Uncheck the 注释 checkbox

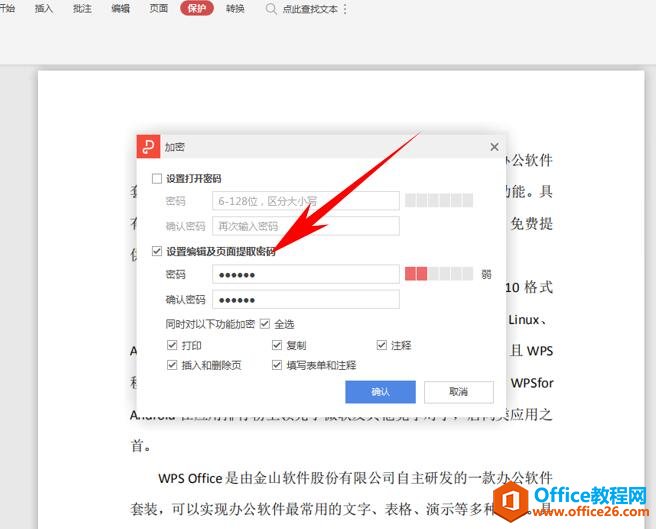point(381,345)
